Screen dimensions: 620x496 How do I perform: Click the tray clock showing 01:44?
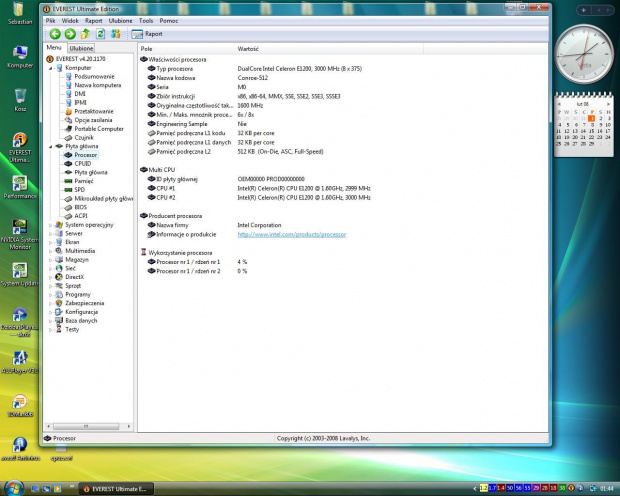click(607, 488)
